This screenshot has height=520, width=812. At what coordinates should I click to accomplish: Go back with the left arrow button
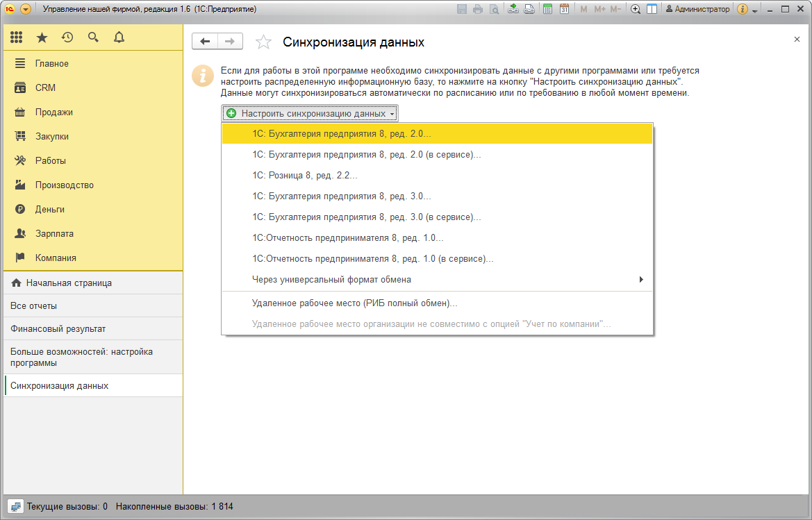click(205, 42)
